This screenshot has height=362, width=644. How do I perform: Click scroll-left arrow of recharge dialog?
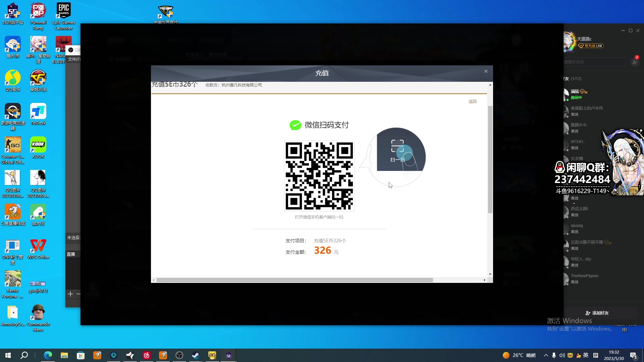point(154,280)
